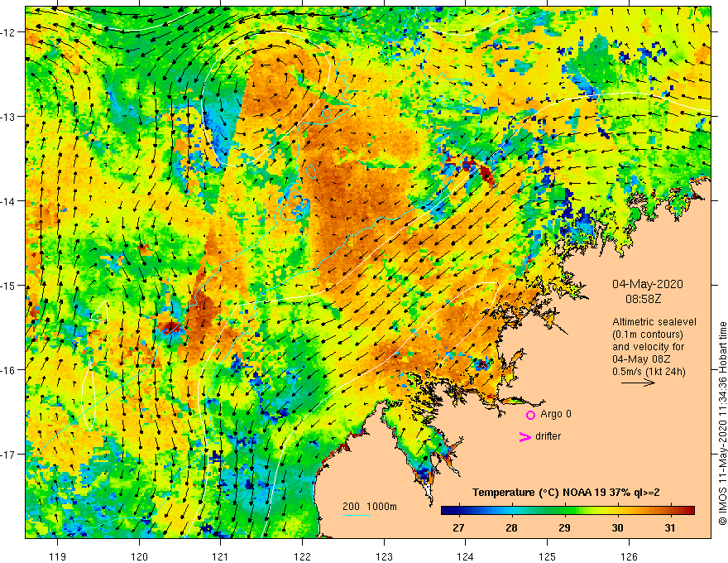This screenshot has width=728, height=563.
Task: Click the 28 tick label on color bar
Action: (511, 527)
